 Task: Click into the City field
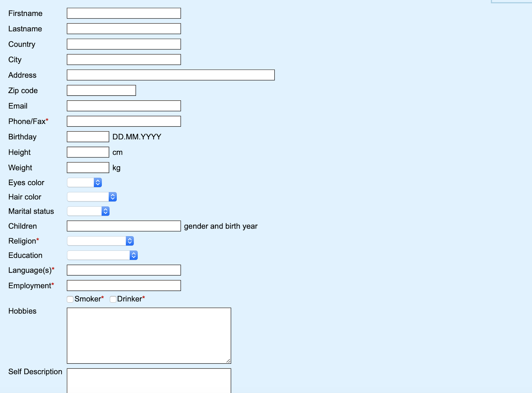(x=124, y=59)
